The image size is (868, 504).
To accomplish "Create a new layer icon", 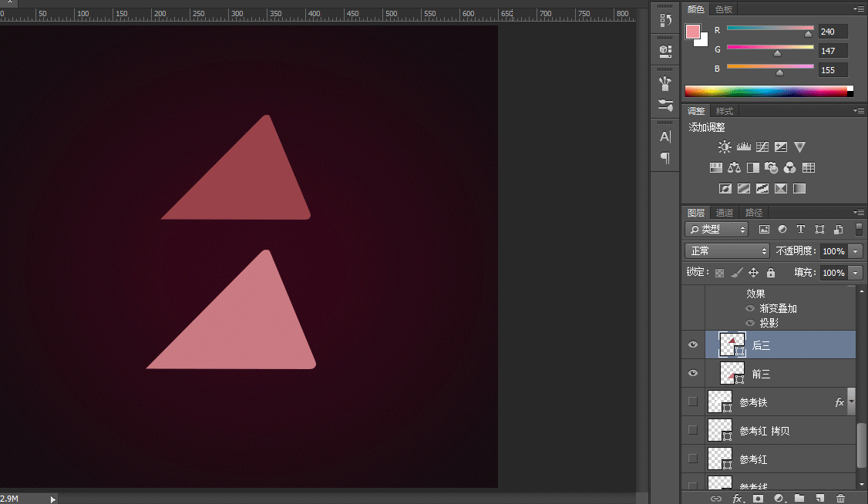I will tap(820, 499).
